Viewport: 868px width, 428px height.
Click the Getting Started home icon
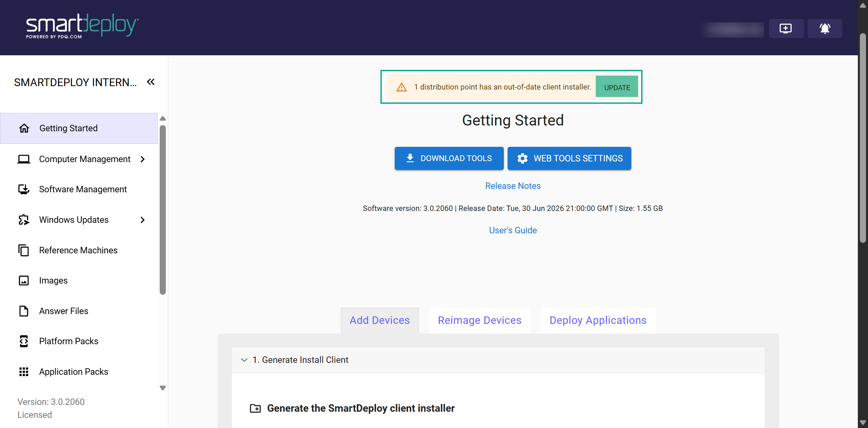click(x=24, y=128)
